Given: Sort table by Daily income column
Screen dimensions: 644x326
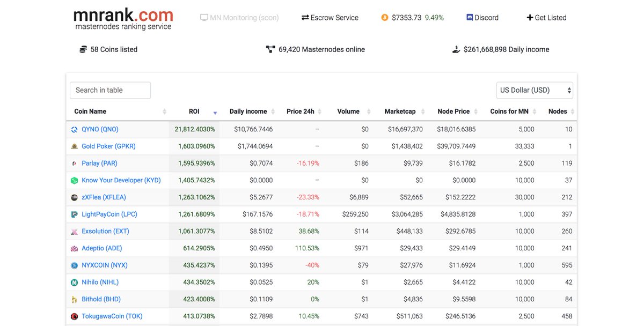Looking at the screenshot, I should tap(248, 112).
